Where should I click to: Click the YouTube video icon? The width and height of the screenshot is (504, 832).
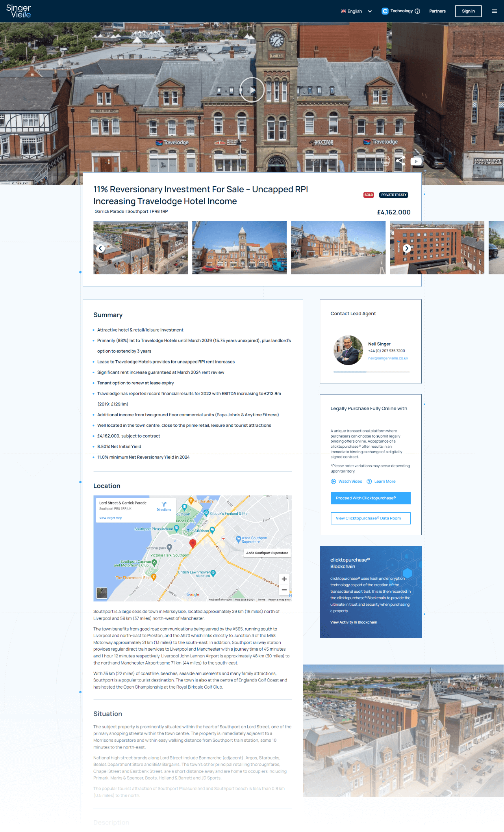coord(416,161)
